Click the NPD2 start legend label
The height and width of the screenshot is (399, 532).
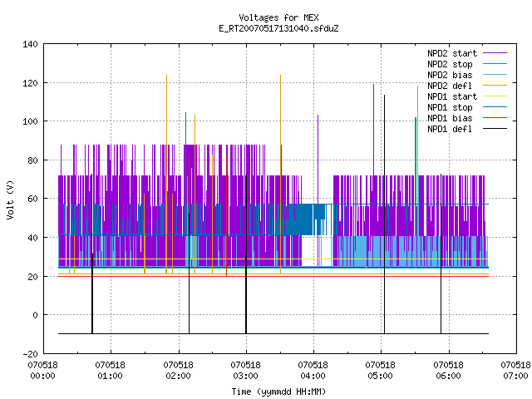click(x=452, y=53)
